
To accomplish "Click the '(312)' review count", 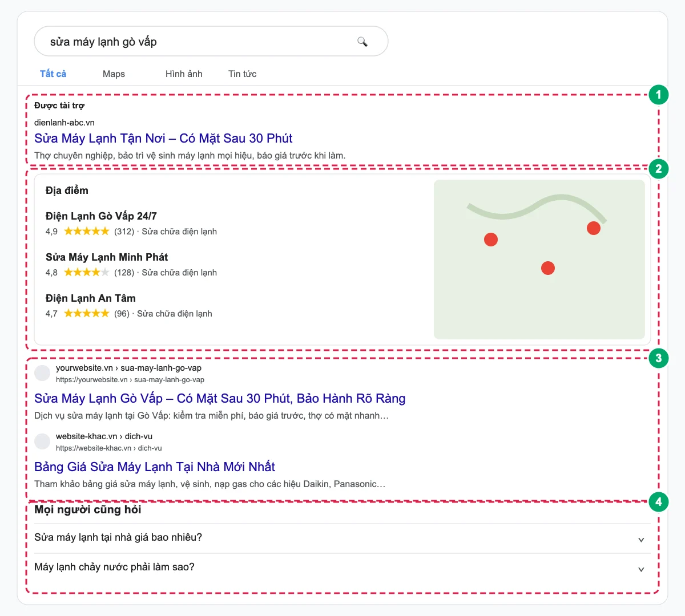I will 124,232.
